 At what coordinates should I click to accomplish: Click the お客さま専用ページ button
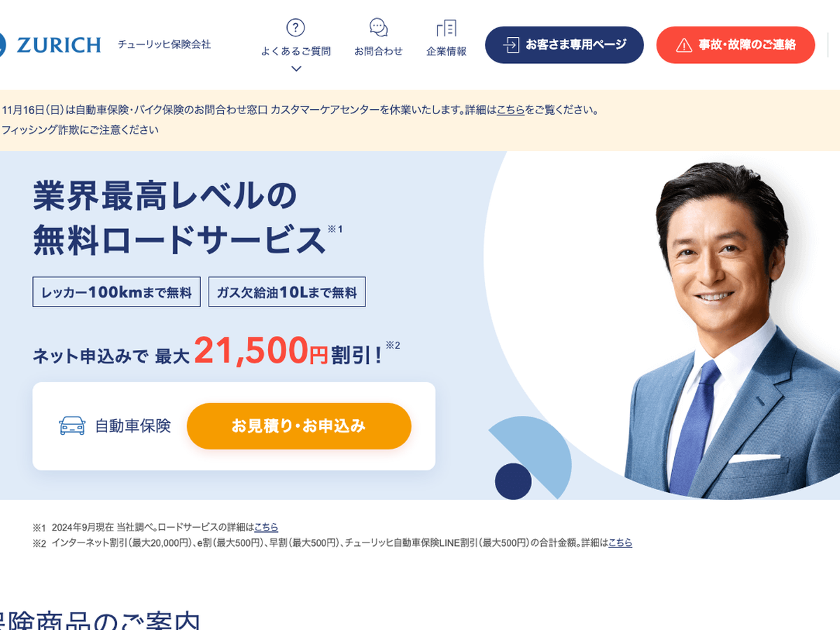tap(564, 45)
